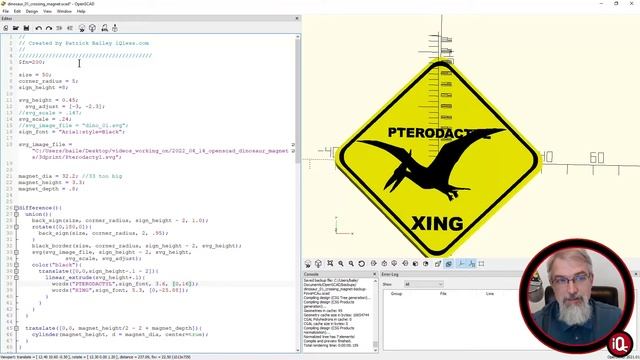Zoom in on the 3D view
The image size is (640, 360).
pyautogui.click(x=341, y=264)
